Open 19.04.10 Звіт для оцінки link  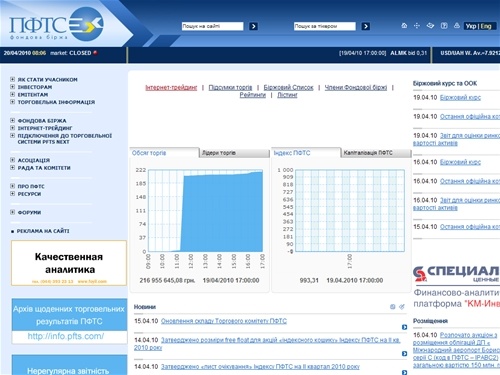[457, 139]
